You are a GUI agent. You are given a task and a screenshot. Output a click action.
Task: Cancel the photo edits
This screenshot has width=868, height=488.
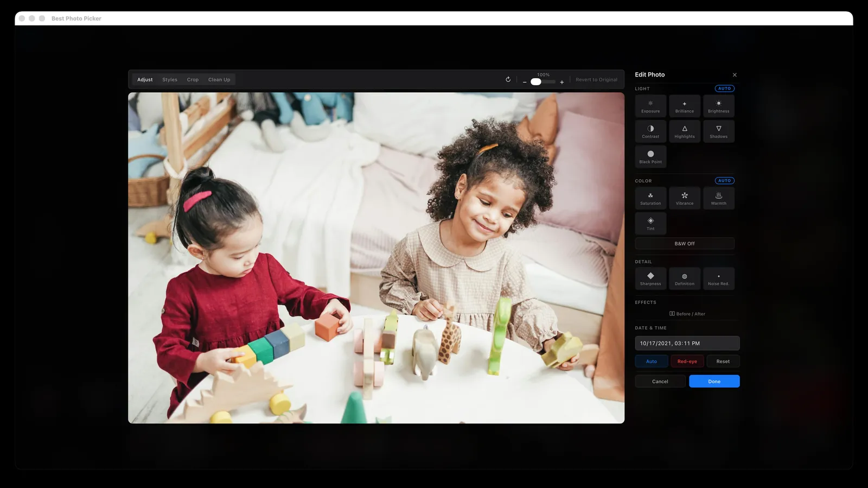pos(660,382)
